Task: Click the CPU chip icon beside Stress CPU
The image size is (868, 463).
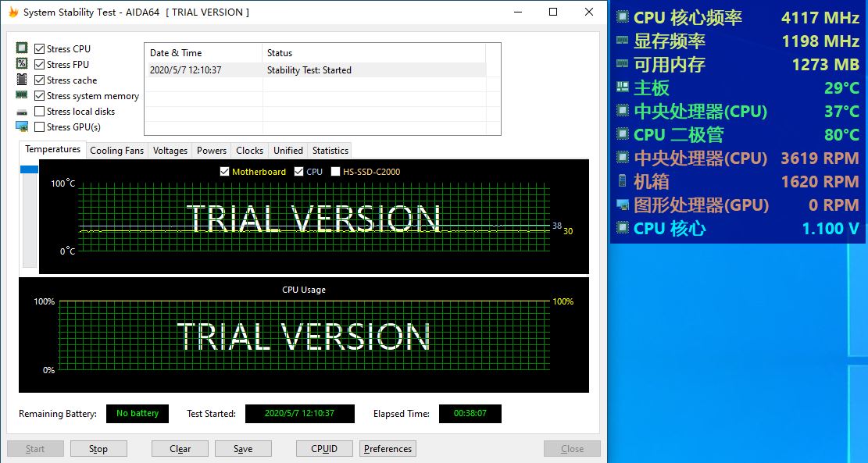Action: (22, 48)
